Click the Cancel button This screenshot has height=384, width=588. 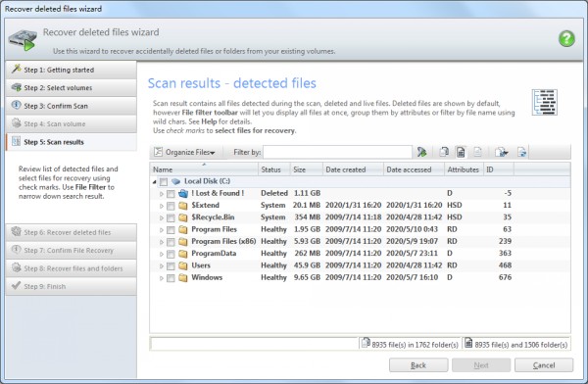click(544, 365)
